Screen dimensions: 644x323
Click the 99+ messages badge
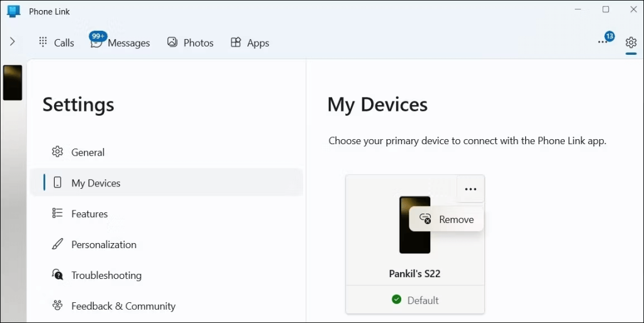pyautogui.click(x=98, y=36)
